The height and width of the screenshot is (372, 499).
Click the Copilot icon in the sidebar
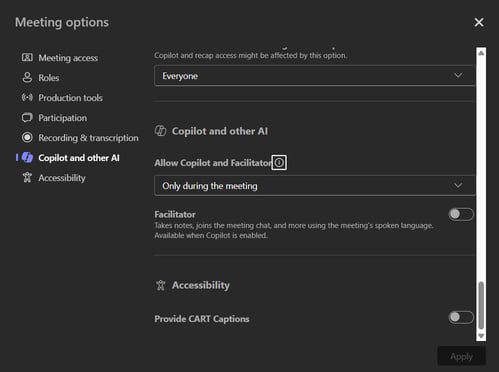(27, 158)
